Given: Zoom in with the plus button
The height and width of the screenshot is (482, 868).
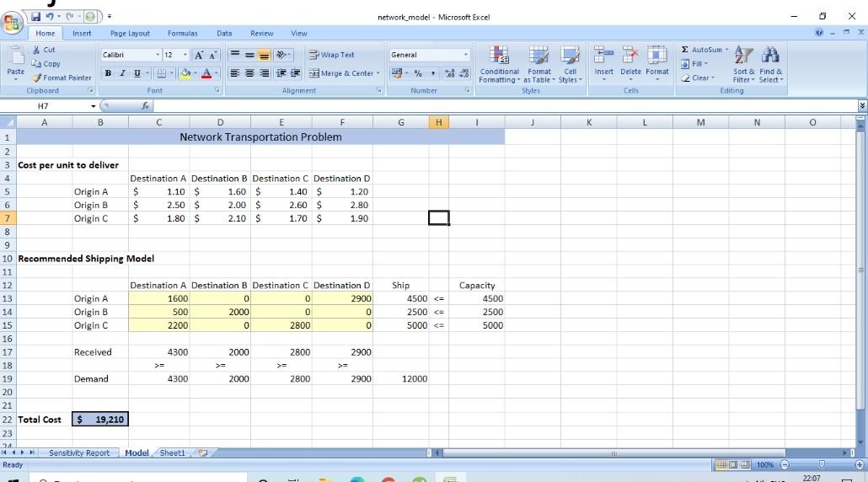Looking at the screenshot, I should [x=859, y=465].
